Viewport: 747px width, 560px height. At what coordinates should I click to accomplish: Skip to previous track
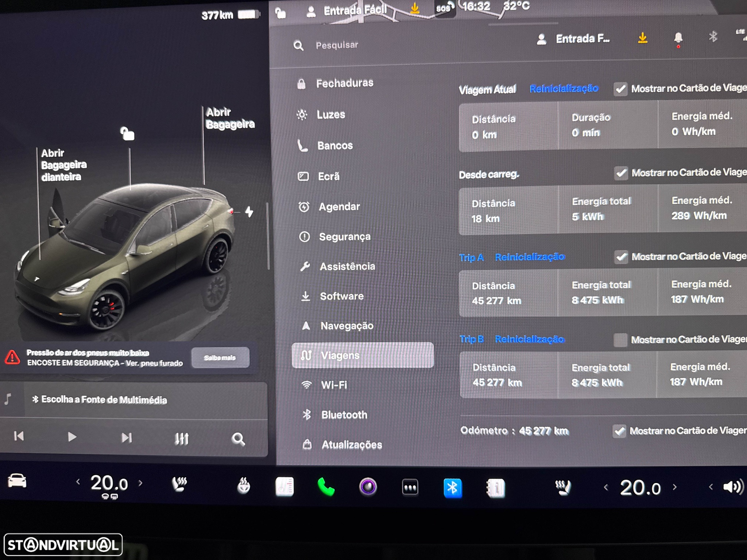click(x=19, y=436)
